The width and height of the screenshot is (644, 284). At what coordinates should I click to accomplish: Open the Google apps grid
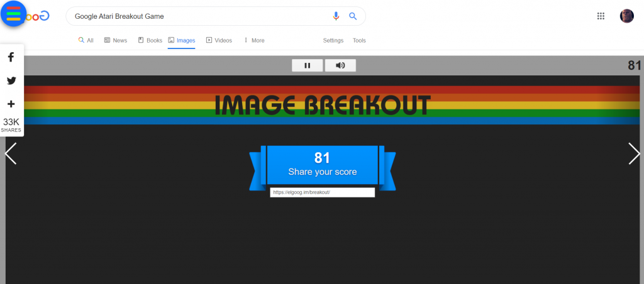coord(601,16)
